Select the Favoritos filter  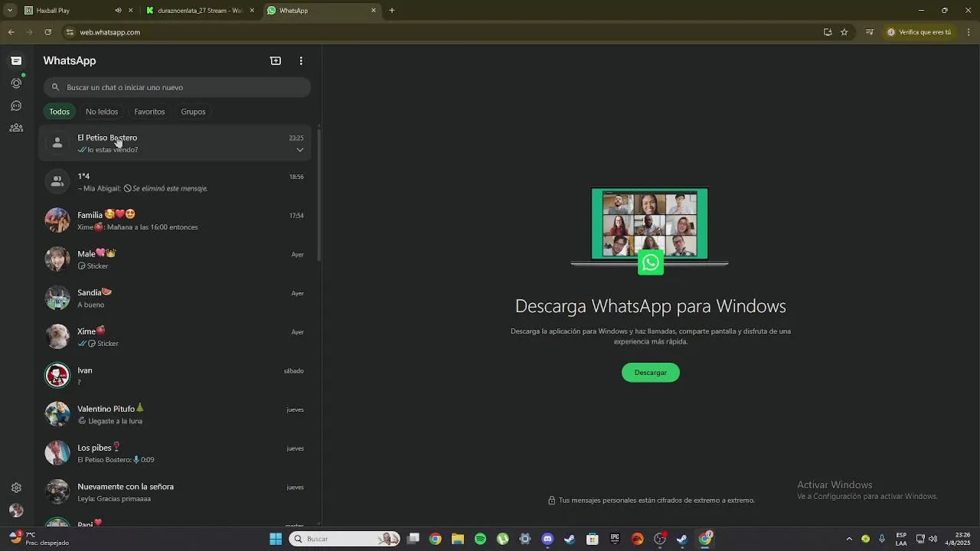(x=149, y=112)
